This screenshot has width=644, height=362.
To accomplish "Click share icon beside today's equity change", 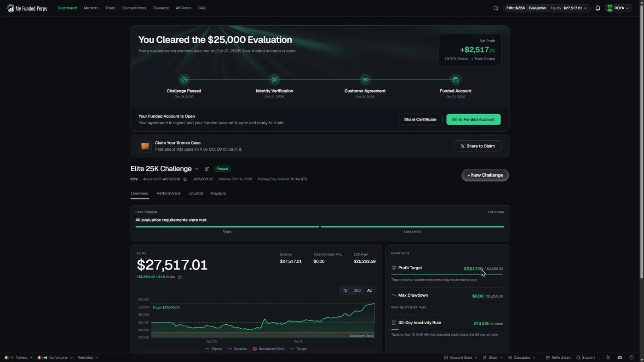I will [180, 277].
